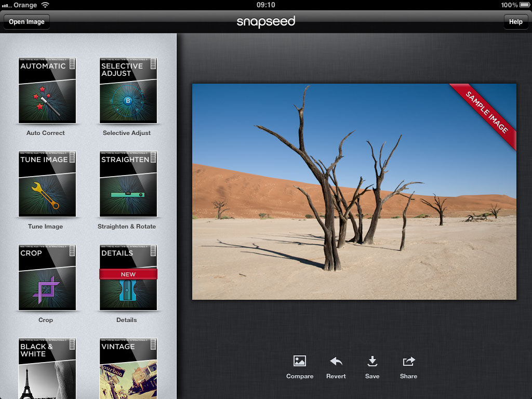The height and width of the screenshot is (399, 532).
Task: Click the Compare image icon
Action: pyautogui.click(x=300, y=361)
